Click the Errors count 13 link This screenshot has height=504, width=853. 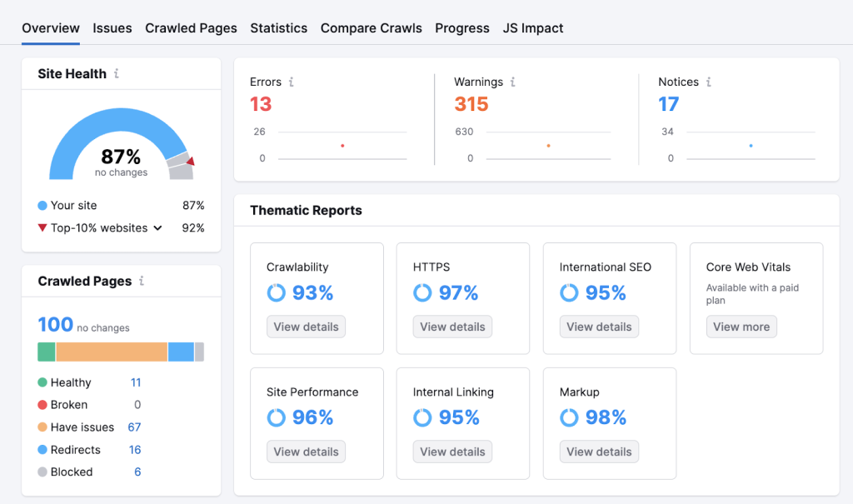(261, 103)
